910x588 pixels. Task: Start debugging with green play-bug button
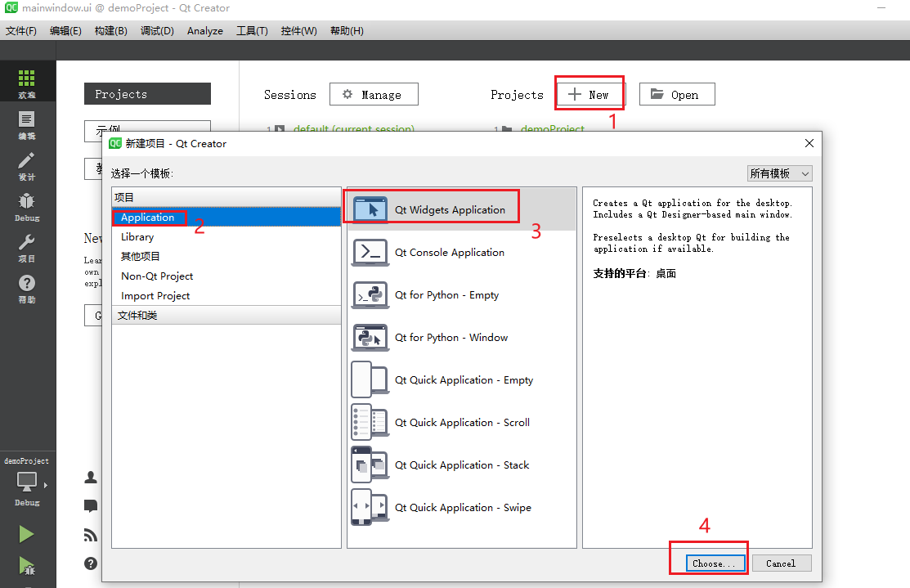pos(26,566)
